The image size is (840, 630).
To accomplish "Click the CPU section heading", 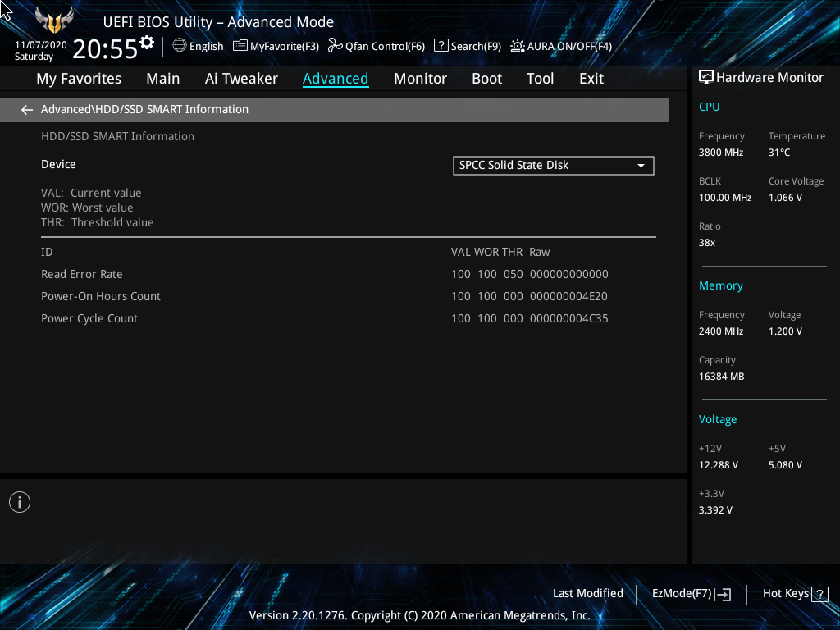I will pyautogui.click(x=709, y=107).
